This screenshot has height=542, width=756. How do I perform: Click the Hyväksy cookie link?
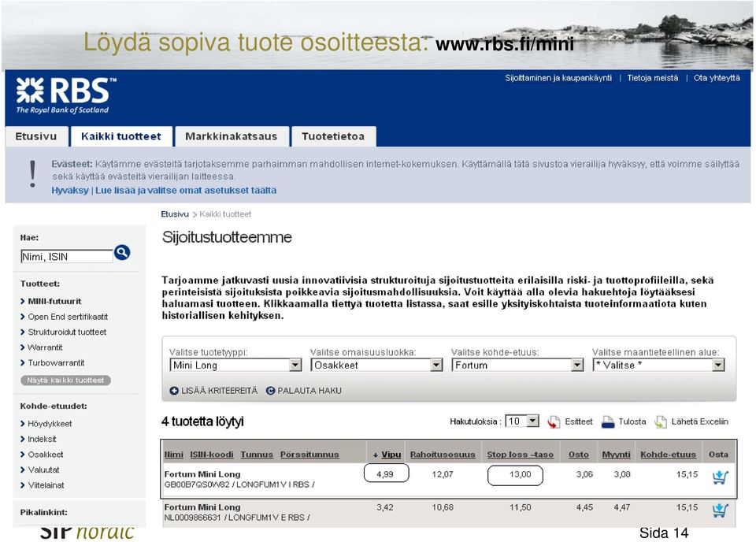click(x=70, y=191)
